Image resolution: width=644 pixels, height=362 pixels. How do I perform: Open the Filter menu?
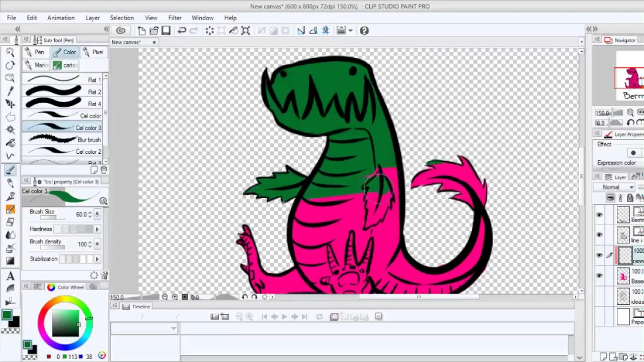175,18
